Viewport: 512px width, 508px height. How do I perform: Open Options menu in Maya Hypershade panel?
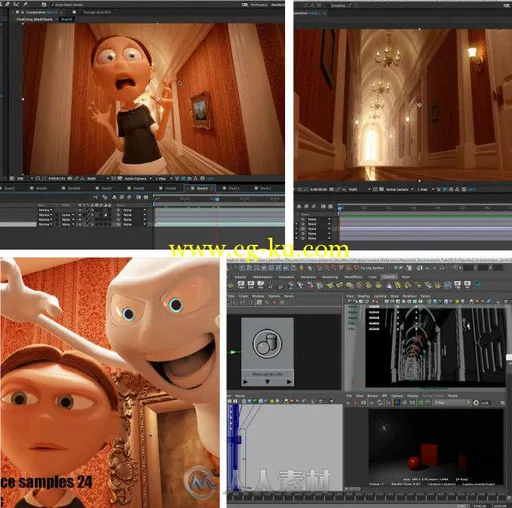point(274,296)
